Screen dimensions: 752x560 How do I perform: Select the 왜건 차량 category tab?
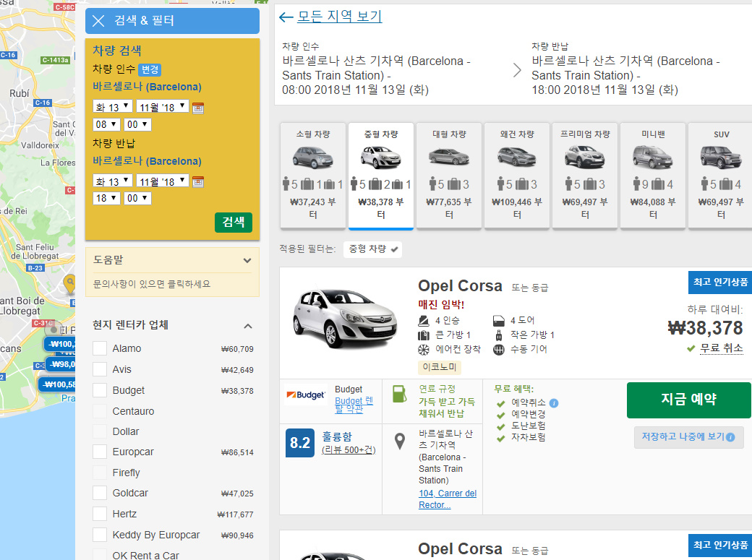click(517, 176)
